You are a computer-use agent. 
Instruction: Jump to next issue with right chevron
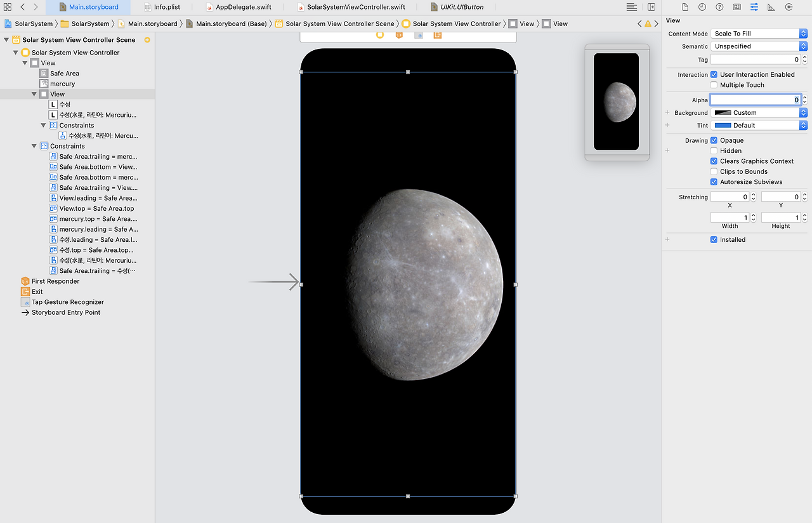pyautogui.click(x=657, y=23)
